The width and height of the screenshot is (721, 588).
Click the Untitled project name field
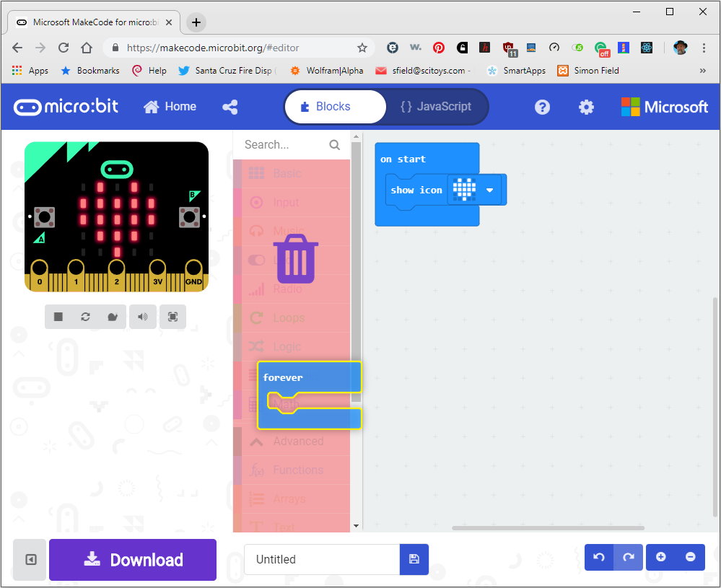click(322, 559)
